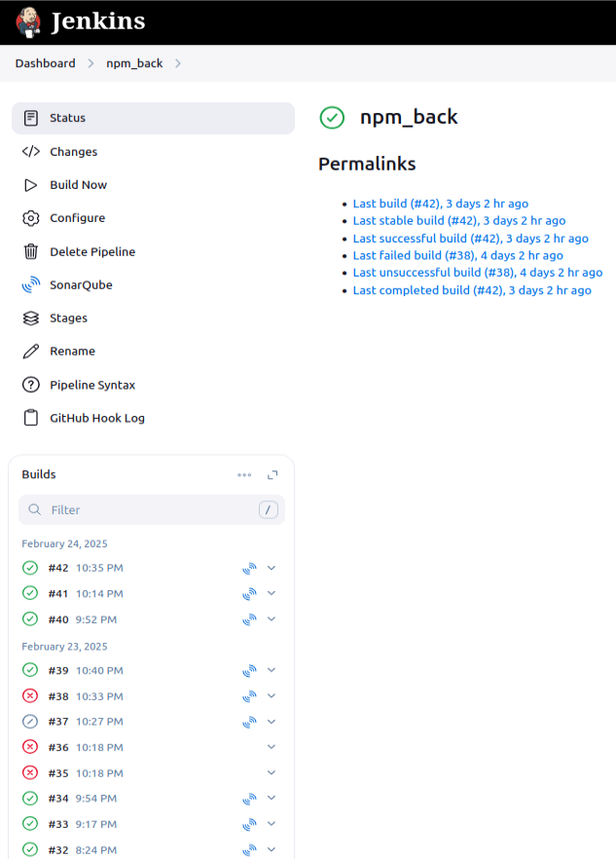Open dropdown chevron for build #41
Image resolution: width=616 pixels, height=859 pixels.
pos(272,593)
